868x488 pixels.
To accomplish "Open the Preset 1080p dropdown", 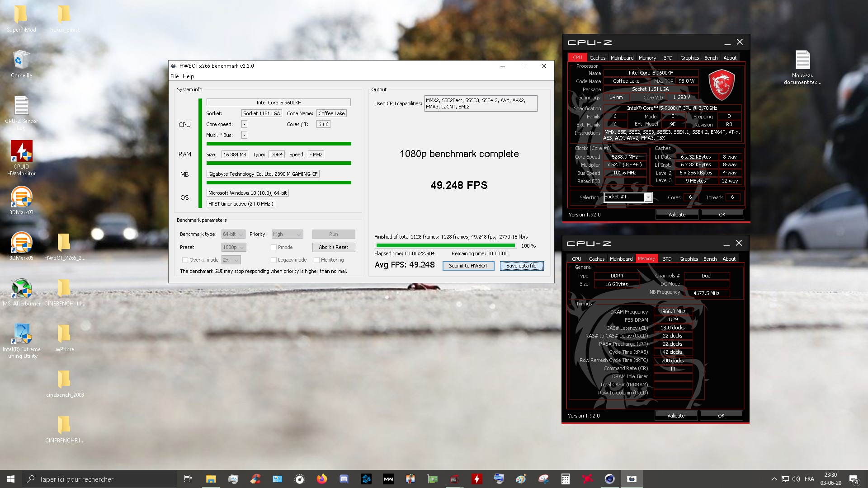I will point(233,247).
